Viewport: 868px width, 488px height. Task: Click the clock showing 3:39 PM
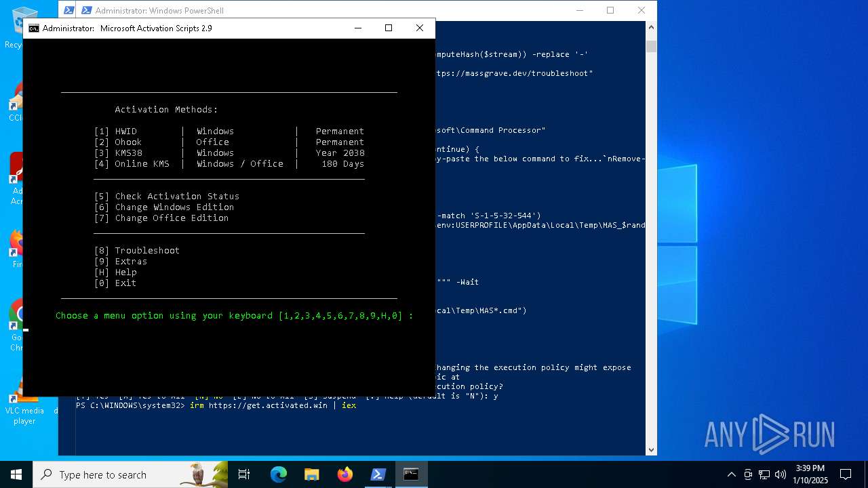click(x=811, y=474)
